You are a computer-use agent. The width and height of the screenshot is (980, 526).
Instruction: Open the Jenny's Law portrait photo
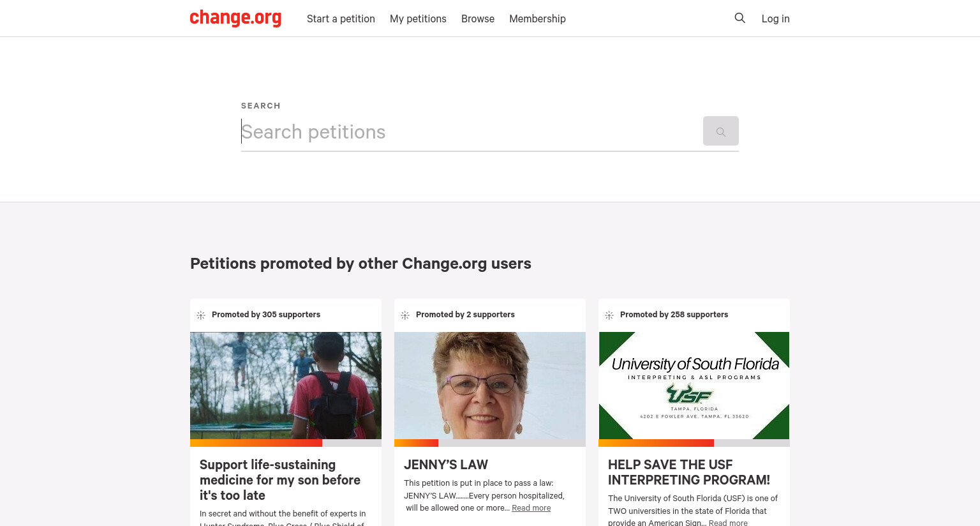pyautogui.click(x=490, y=385)
